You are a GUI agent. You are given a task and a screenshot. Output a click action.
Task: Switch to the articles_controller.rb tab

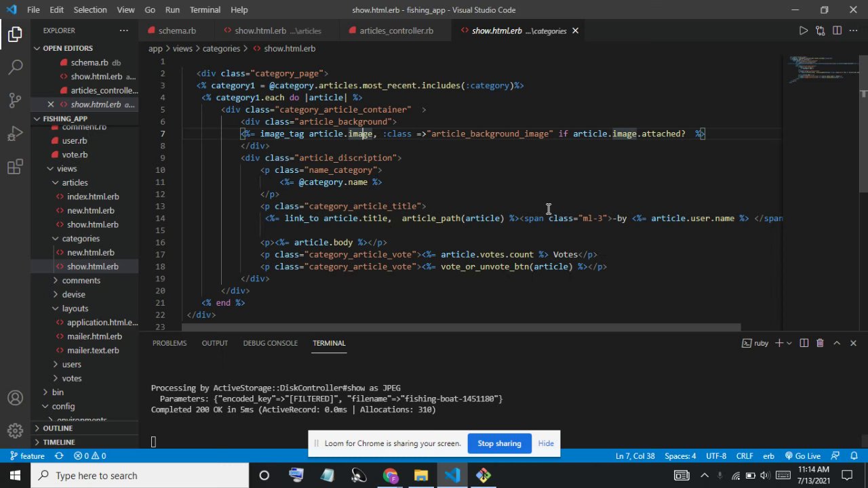396,30
